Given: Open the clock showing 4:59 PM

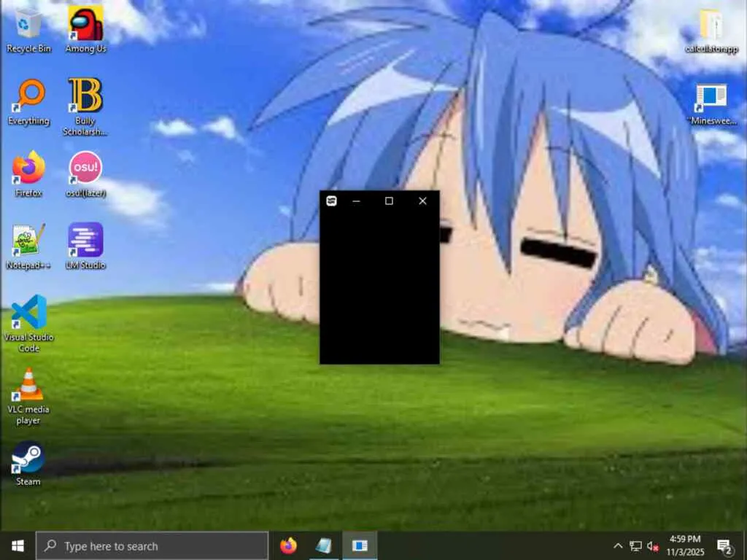Looking at the screenshot, I should [x=685, y=545].
